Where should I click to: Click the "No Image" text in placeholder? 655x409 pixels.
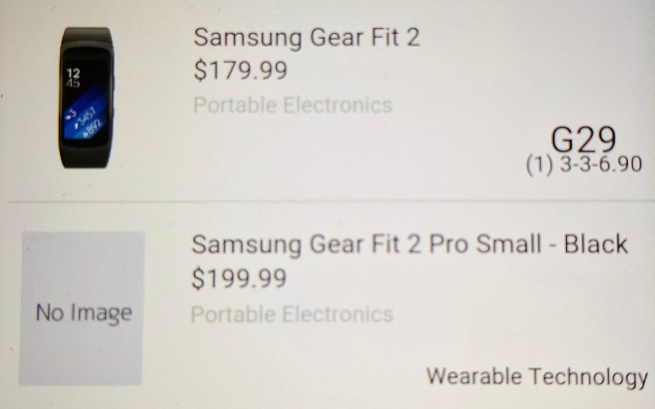pyautogui.click(x=84, y=312)
